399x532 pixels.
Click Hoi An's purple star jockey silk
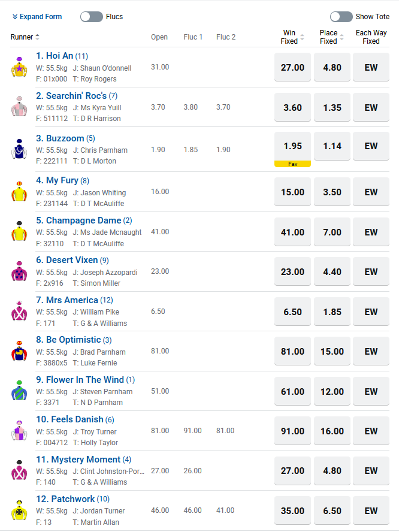pyautogui.click(x=19, y=67)
